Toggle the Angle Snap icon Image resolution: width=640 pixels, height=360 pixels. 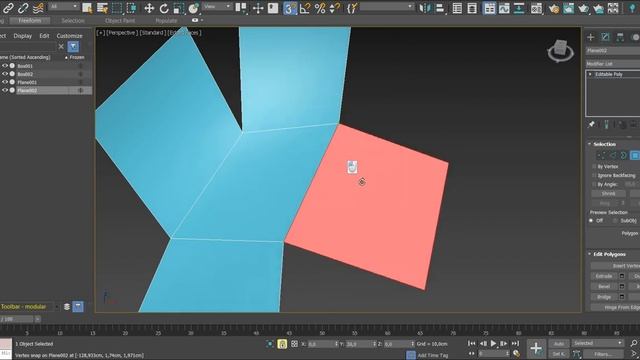(305, 8)
